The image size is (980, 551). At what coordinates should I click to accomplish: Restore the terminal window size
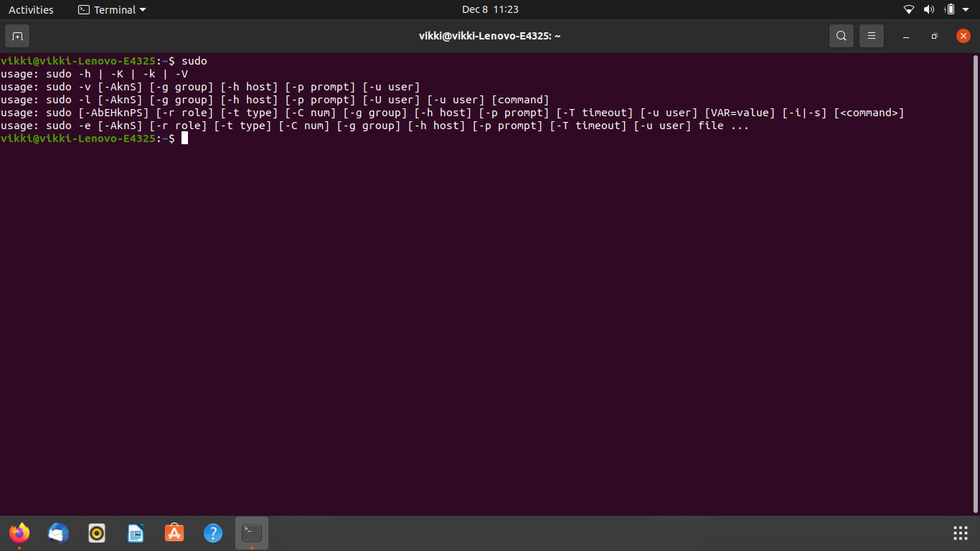tap(934, 36)
